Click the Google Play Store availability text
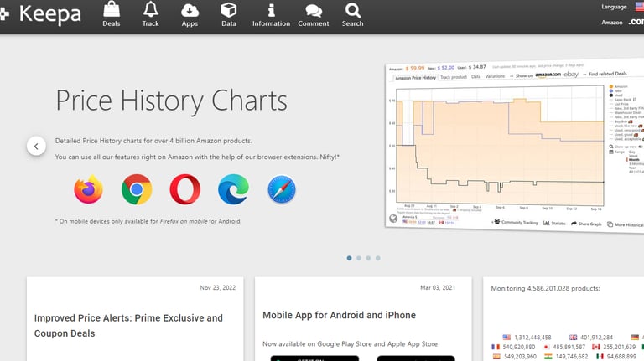The height and width of the screenshot is (361, 644). point(350,343)
